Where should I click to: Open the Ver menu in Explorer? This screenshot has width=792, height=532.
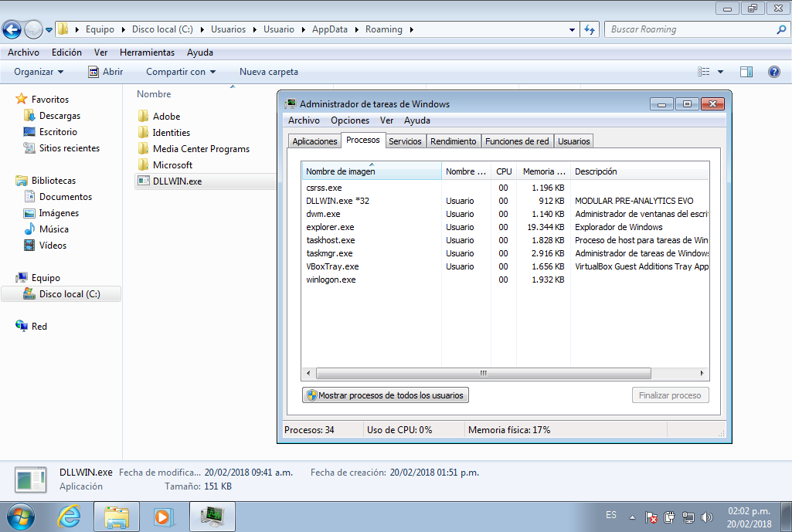coord(100,52)
